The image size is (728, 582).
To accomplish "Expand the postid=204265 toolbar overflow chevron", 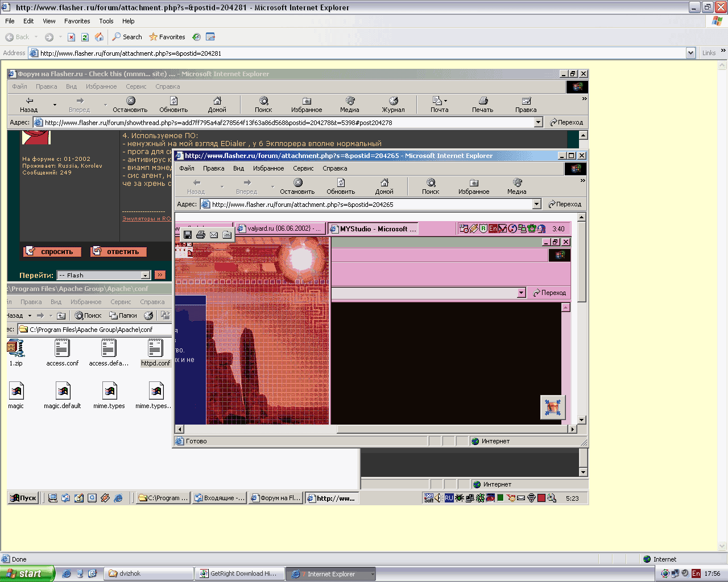I will point(582,181).
